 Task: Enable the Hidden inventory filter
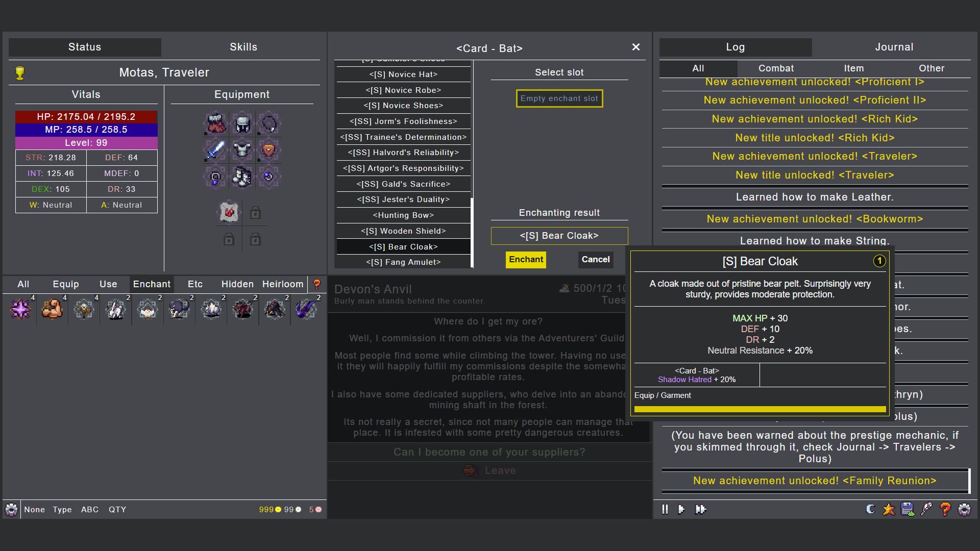point(237,284)
